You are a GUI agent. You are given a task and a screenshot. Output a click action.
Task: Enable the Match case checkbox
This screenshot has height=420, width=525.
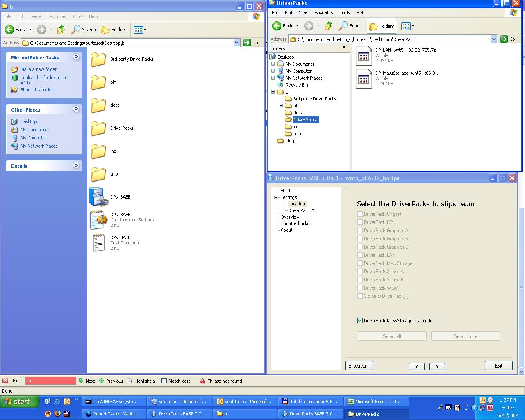164,381
